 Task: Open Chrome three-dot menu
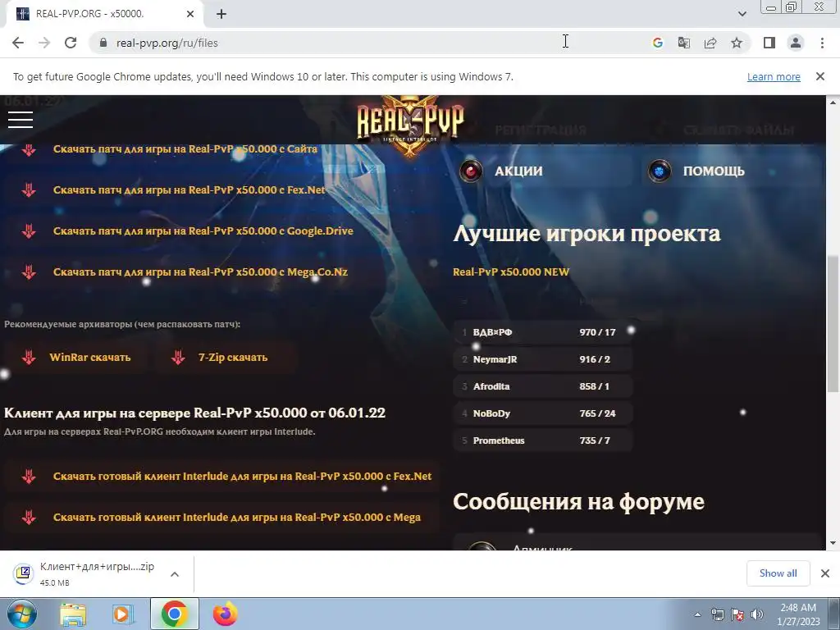822,43
